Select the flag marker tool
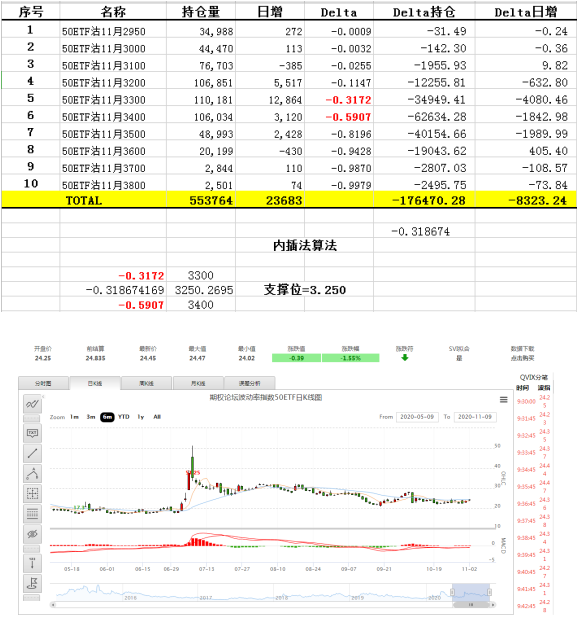This screenshot has height=618, width=579. [x=32, y=583]
